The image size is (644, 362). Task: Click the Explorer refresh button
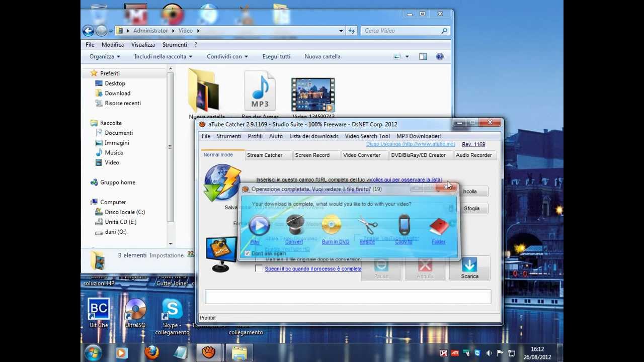pyautogui.click(x=352, y=31)
